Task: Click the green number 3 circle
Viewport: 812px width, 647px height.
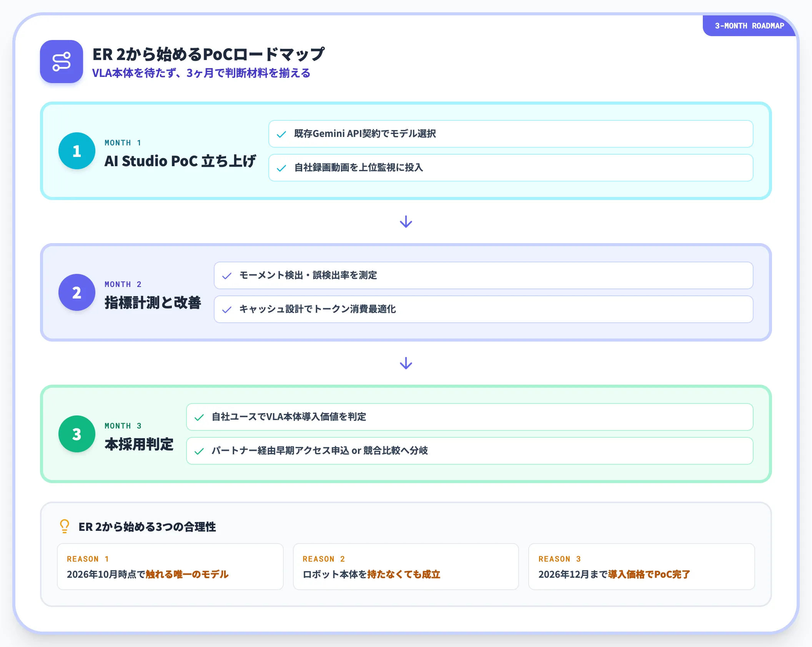Action: tap(77, 434)
